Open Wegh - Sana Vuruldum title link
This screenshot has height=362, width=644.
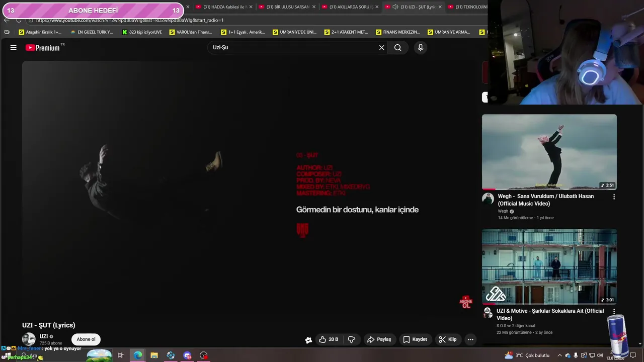tap(546, 200)
